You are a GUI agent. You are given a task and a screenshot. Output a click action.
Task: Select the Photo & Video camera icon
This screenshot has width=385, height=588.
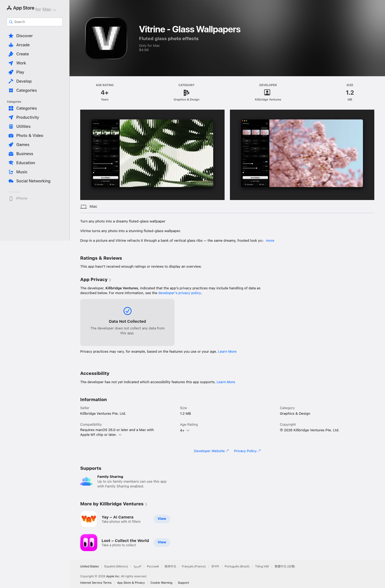11,136
